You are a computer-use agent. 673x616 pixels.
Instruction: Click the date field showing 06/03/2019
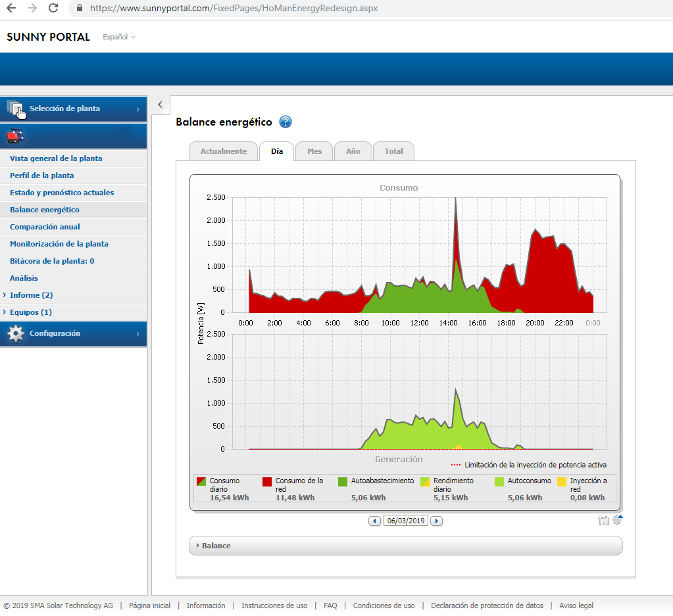(x=405, y=521)
